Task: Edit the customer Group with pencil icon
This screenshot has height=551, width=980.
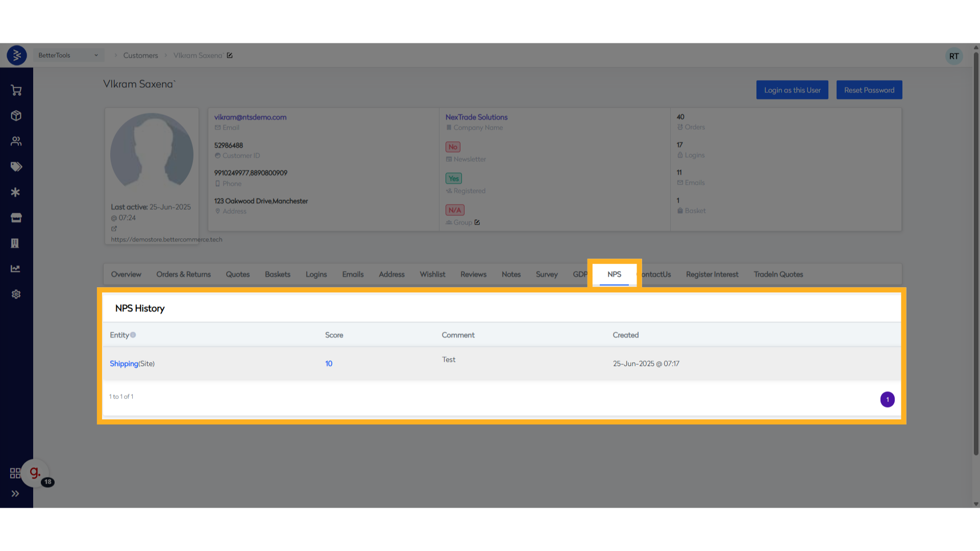Action: point(477,222)
